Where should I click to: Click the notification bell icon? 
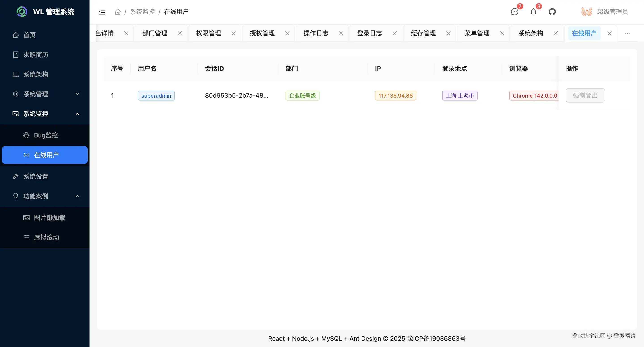coord(533,11)
